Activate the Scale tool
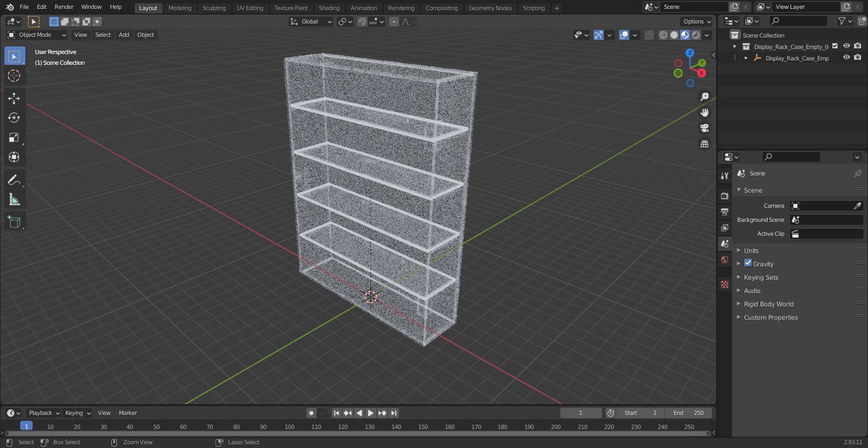This screenshot has height=448, width=868. pos(14,137)
